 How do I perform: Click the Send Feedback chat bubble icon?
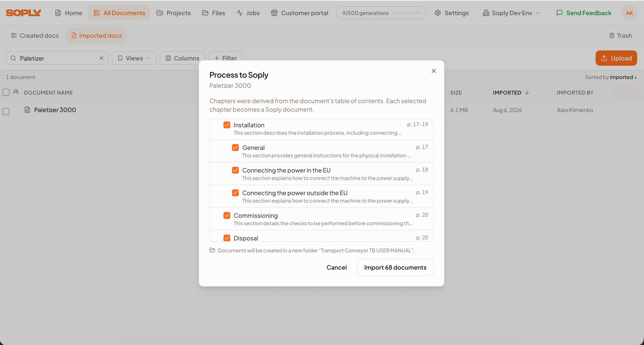(x=559, y=13)
